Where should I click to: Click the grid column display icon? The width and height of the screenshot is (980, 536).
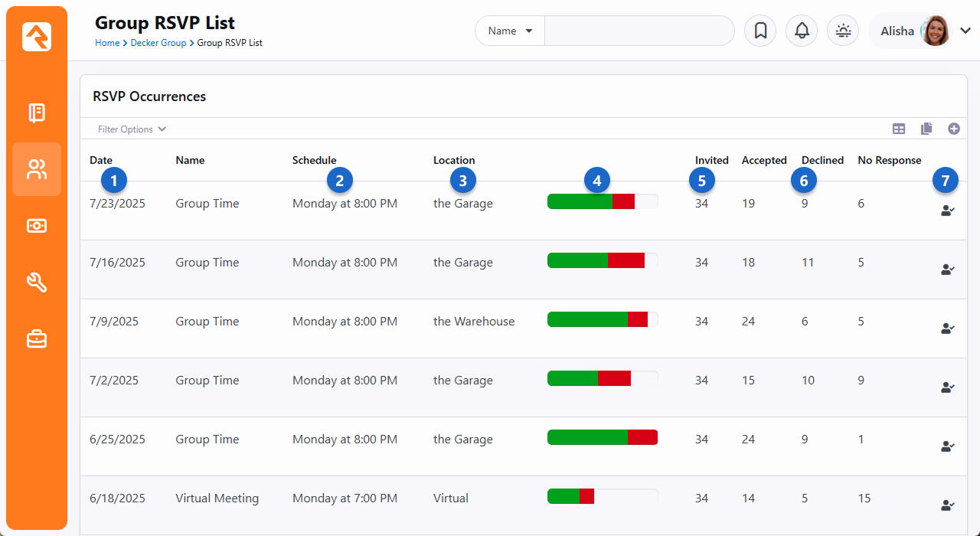pos(899,129)
